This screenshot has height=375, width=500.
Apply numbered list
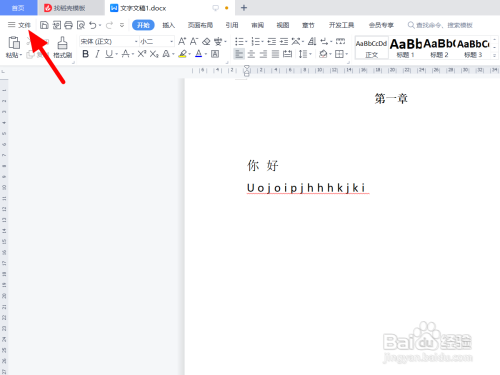[255, 41]
